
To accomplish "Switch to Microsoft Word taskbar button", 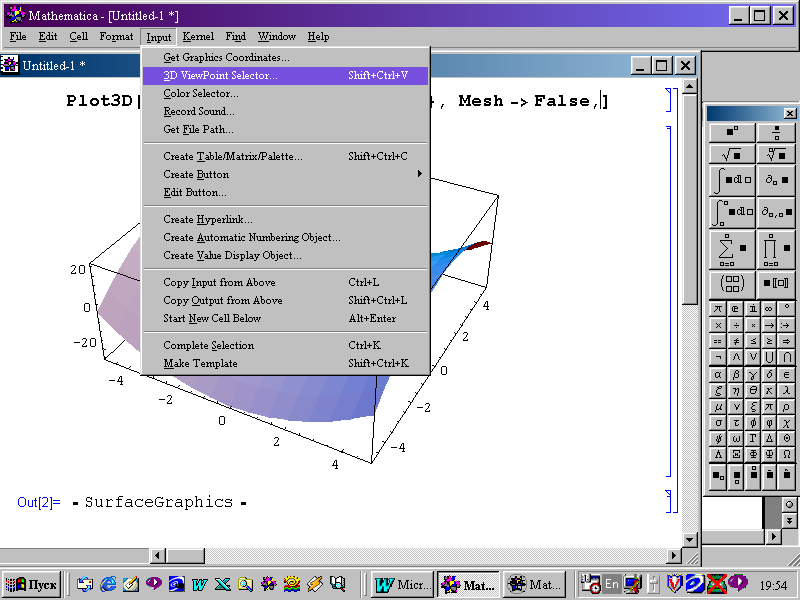I will click(x=403, y=584).
